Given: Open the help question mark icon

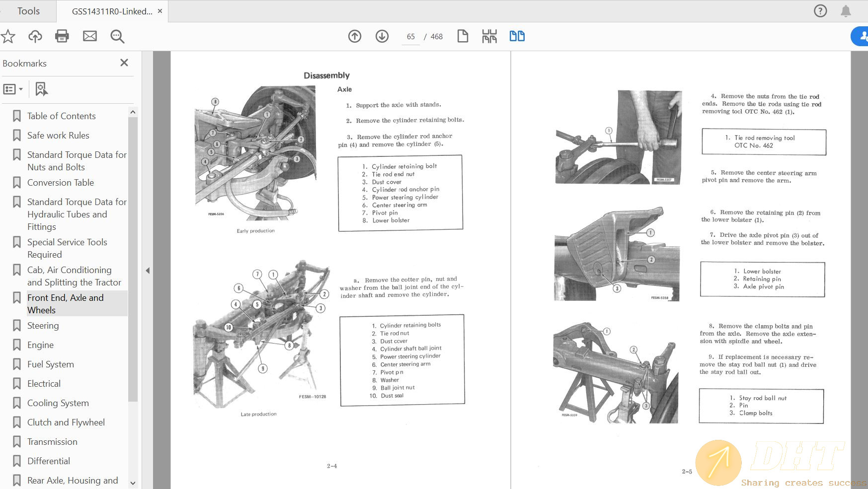Looking at the screenshot, I should pyautogui.click(x=820, y=11).
